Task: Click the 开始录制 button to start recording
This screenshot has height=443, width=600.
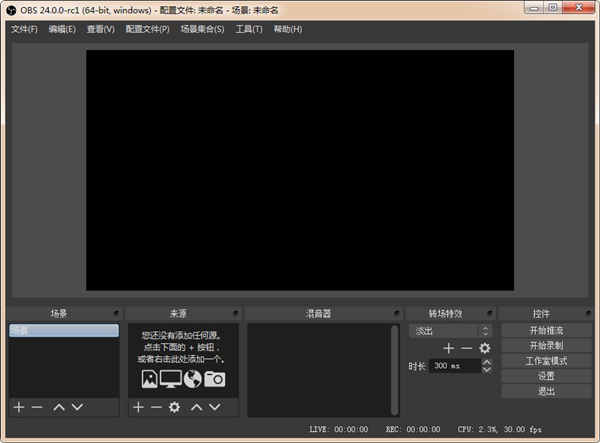Action: point(547,346)
